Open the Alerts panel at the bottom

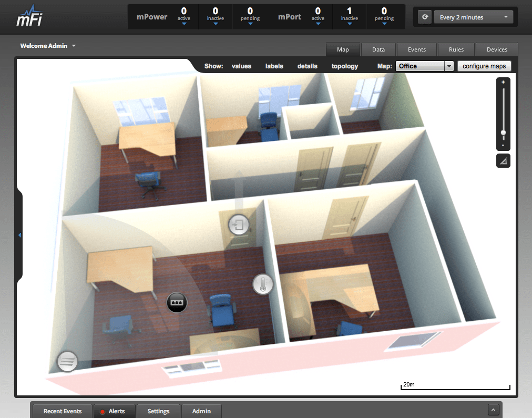click(x=114, y=411)
